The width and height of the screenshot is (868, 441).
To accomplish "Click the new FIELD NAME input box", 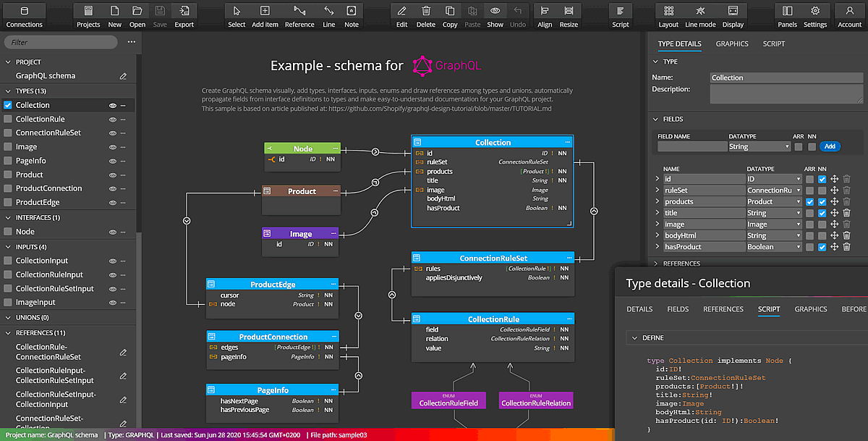I will (x=692, y=146).
